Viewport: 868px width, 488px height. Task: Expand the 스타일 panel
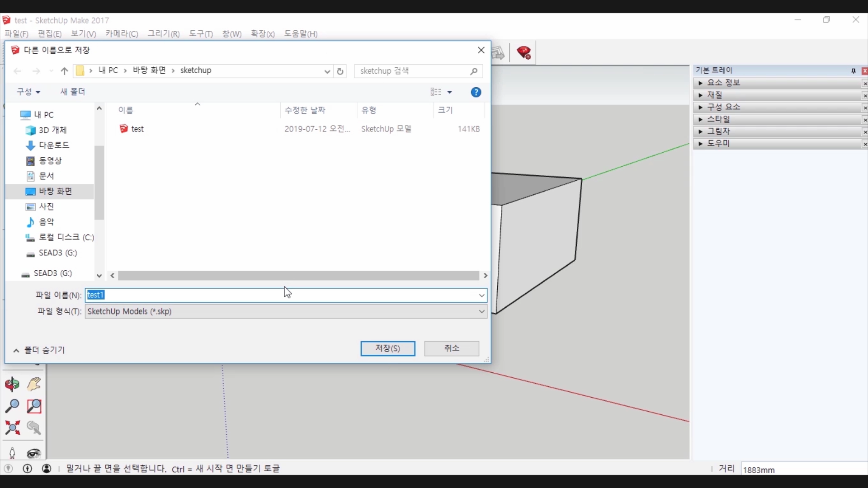click(x=718, y=119)
